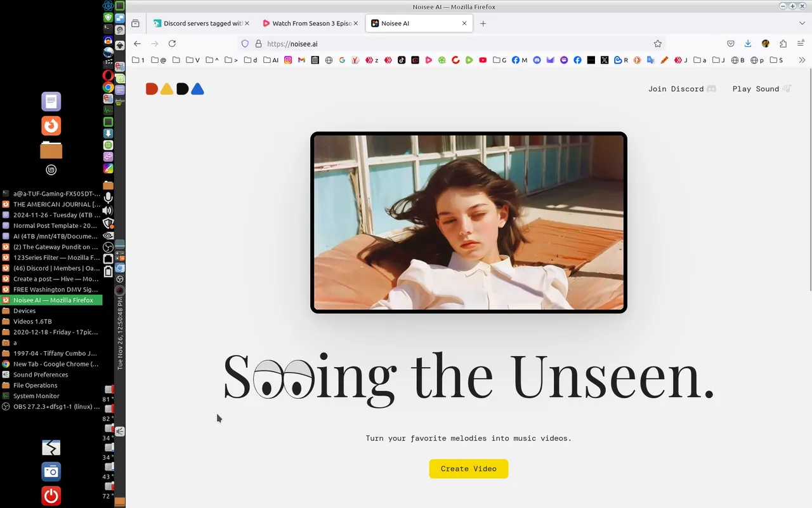
Task: Open the text editor desktop launcher
Action: click(x=51, y=102)
